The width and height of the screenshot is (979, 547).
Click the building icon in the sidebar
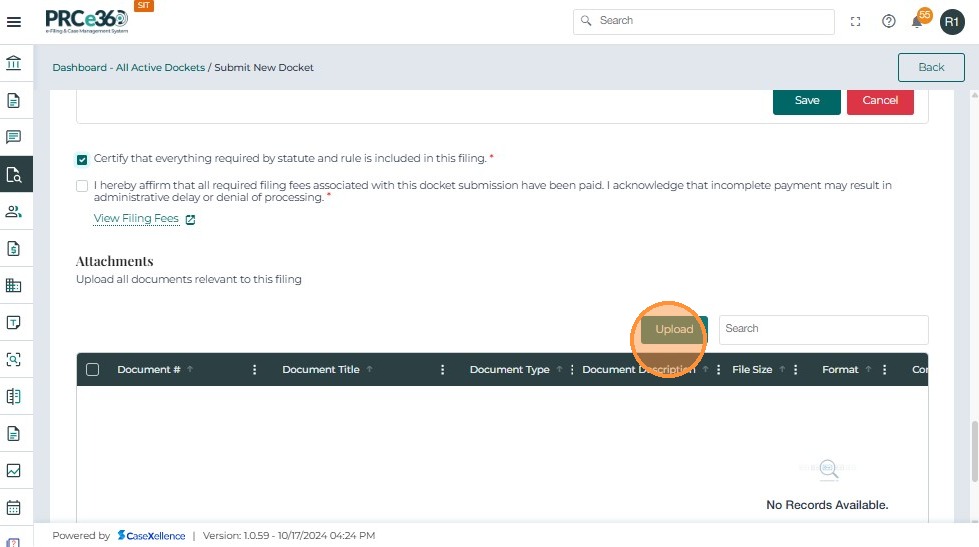click(14, 285)
